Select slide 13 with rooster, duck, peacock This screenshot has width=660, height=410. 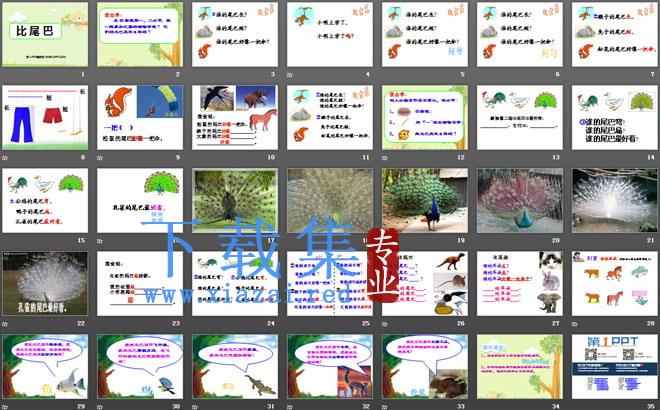(x=519, y=117)
